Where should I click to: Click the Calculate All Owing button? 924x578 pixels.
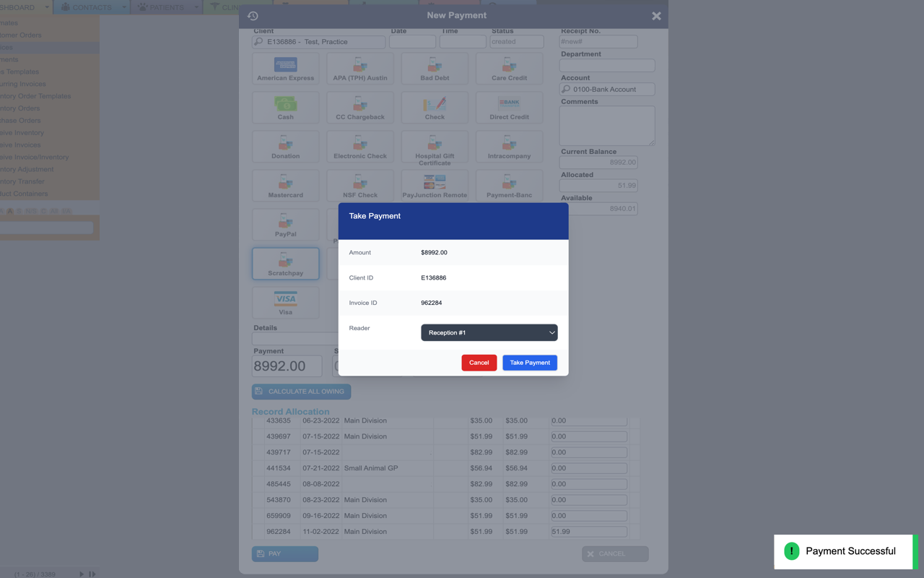tap(302, 392)
